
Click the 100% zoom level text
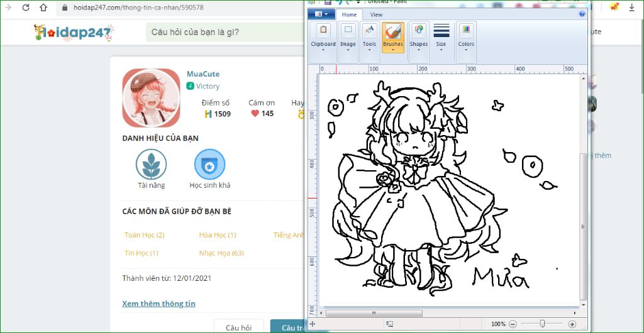pyautogui.click(x=498, y=324)
